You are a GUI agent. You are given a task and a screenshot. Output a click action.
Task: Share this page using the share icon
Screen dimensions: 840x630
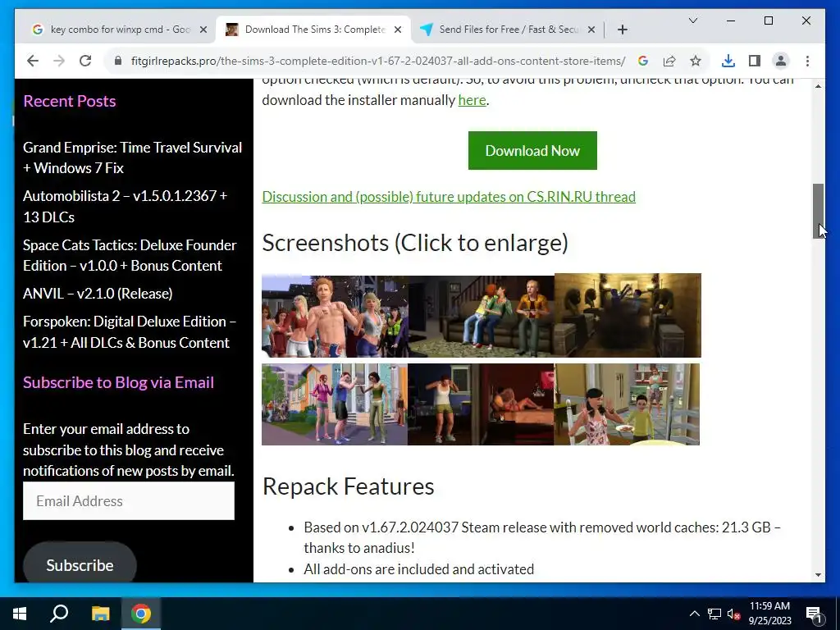click(669, 61)
